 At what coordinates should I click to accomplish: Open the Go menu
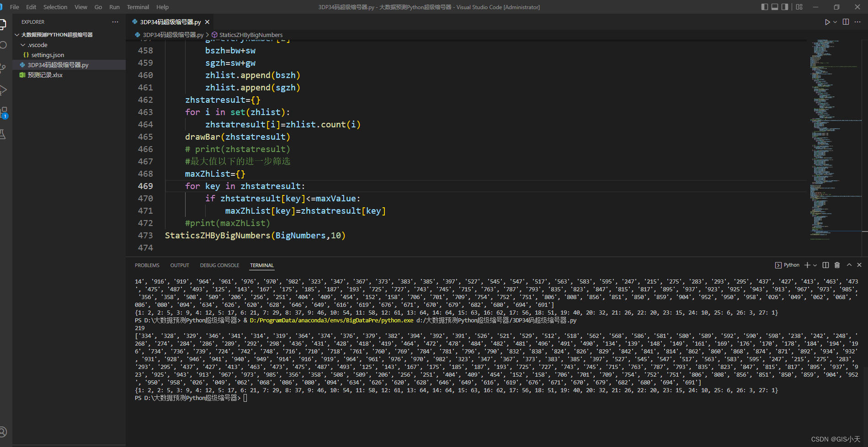click(x=98, y=7)
